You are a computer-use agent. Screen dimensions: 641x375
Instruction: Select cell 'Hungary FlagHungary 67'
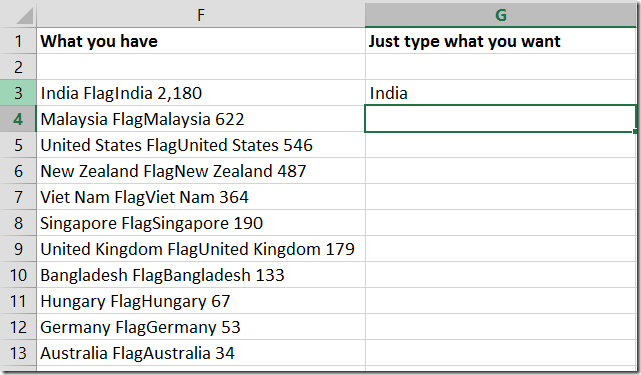pyautogui.click(x=201, y=301)
